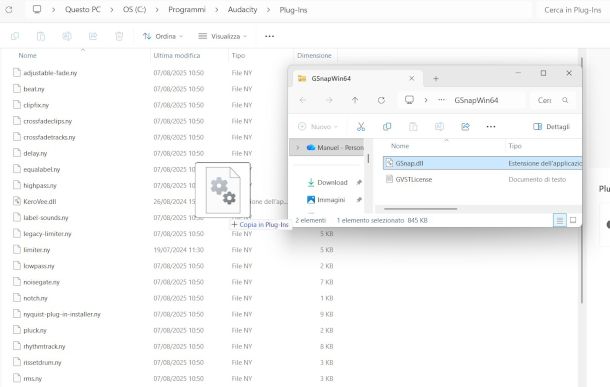Click the PC monitor icon in Plug-Ins breadcrumb
Image resolution: width=610 pixels, height=387 pixels.
click(x=37, y=9)
